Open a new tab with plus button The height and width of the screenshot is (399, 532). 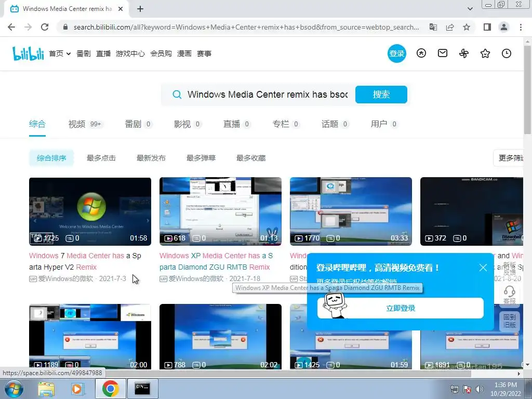coord(140,9)
